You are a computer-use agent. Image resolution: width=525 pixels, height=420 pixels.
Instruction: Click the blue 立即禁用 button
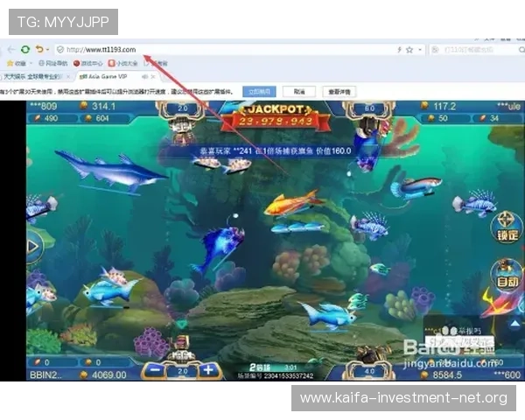(x=260, y=91)
